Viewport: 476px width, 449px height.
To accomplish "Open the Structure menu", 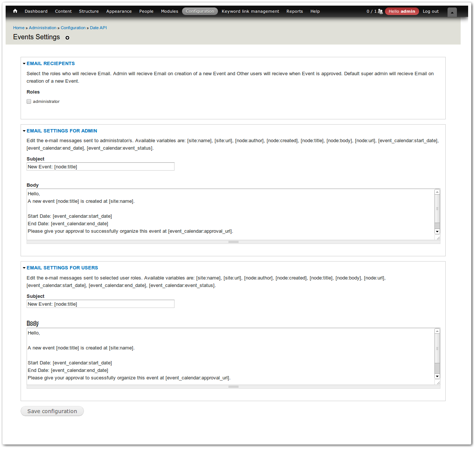I will point(89,11).
